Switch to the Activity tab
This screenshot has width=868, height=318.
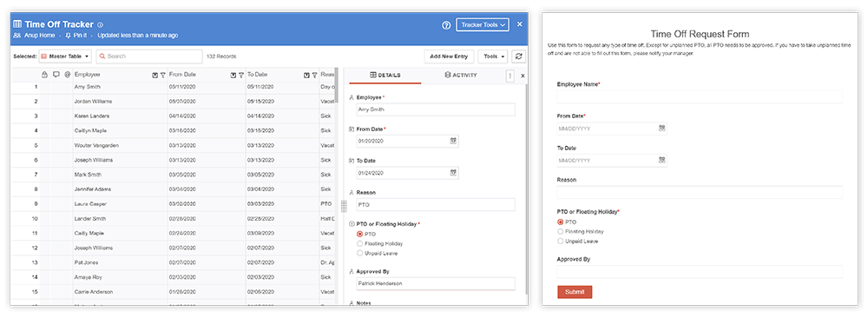pyautogui.click(x=461, y=76)
